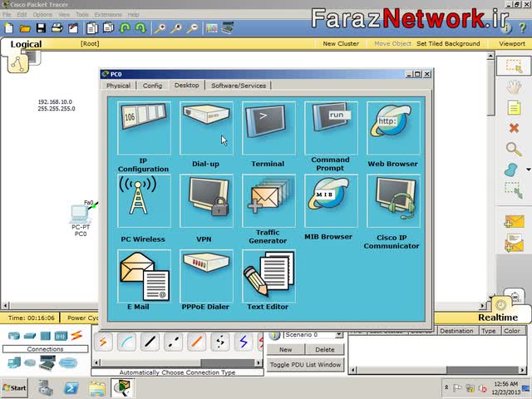
Task: Click the [Root] navigation label
Action: [90, 44]
